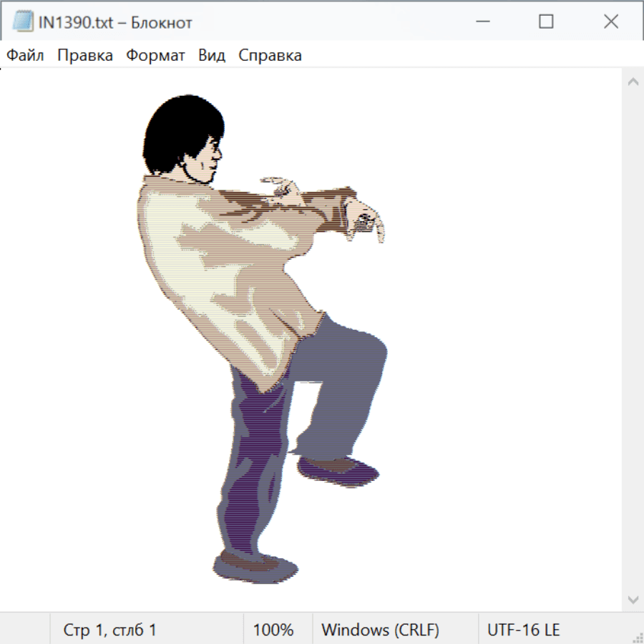Screen dimensions: 644x644
Task: Click the Notepad icon in the title bar
Action: click(x=23, y=22)
